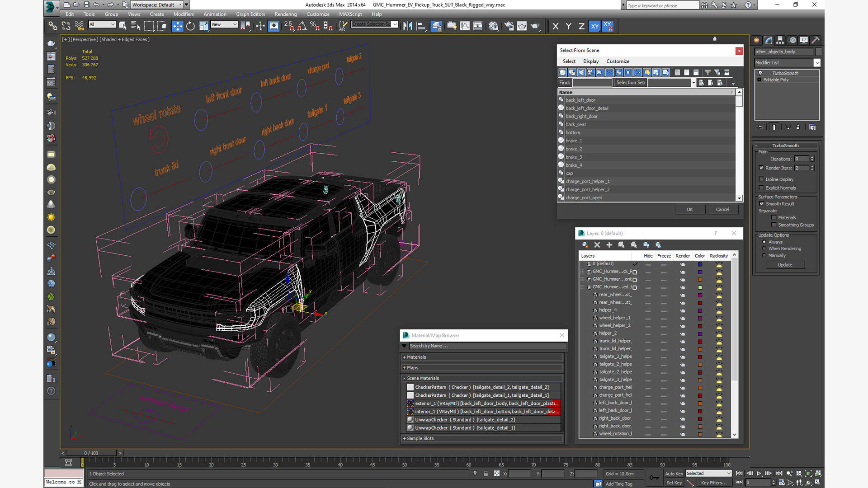
Task: Open Display menu in Select From Scene
Action: pyautogui.click(x=591, y=61)
